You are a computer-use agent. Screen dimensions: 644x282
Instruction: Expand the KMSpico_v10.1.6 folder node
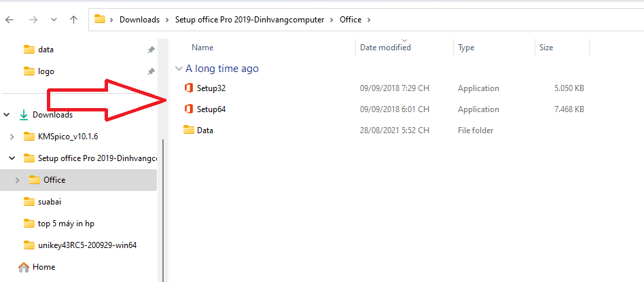tap(12, 137)
